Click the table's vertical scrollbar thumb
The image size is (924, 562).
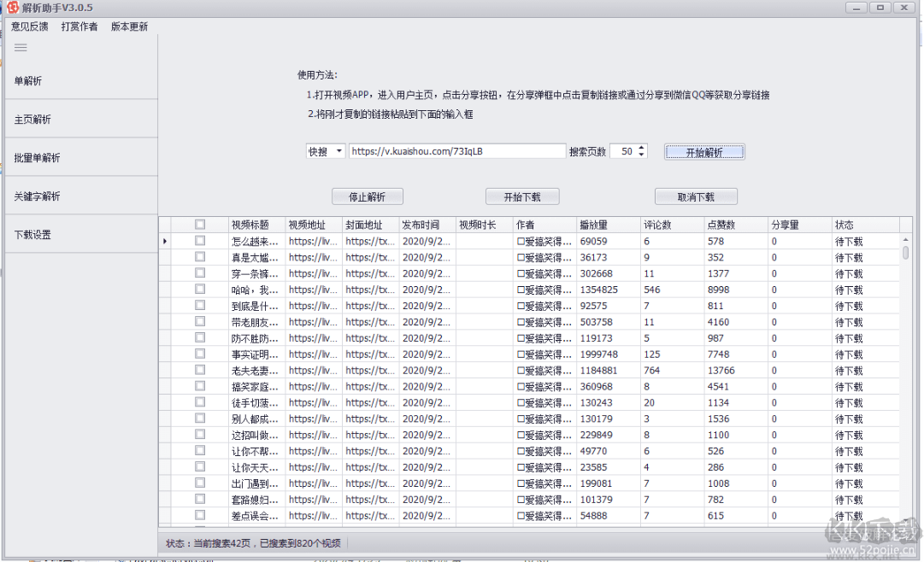(x=906, y=254)
